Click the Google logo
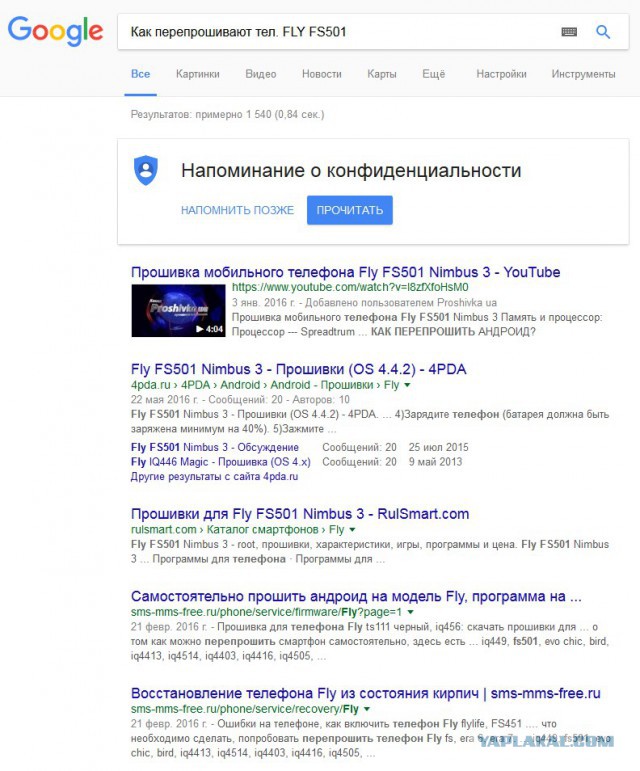 click(x=55, y=31)
